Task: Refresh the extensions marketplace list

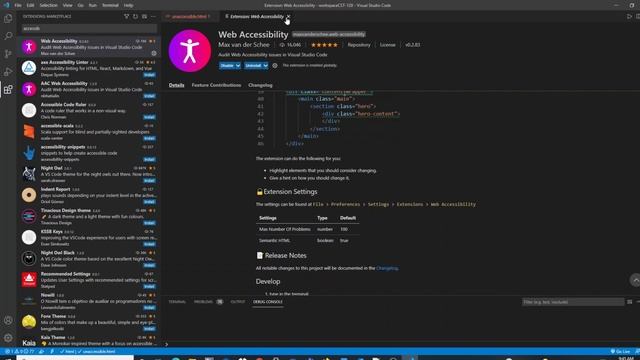Action: pos(136,16)
